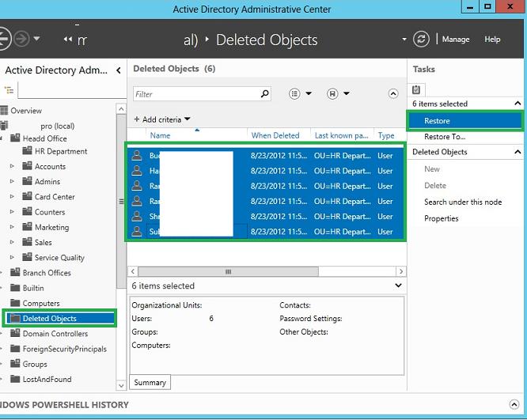Image resolution: width=527 pixels, height=420 pixels.
Task: Expand the Card Center node arrow
Action: click(x=12, y=197)
